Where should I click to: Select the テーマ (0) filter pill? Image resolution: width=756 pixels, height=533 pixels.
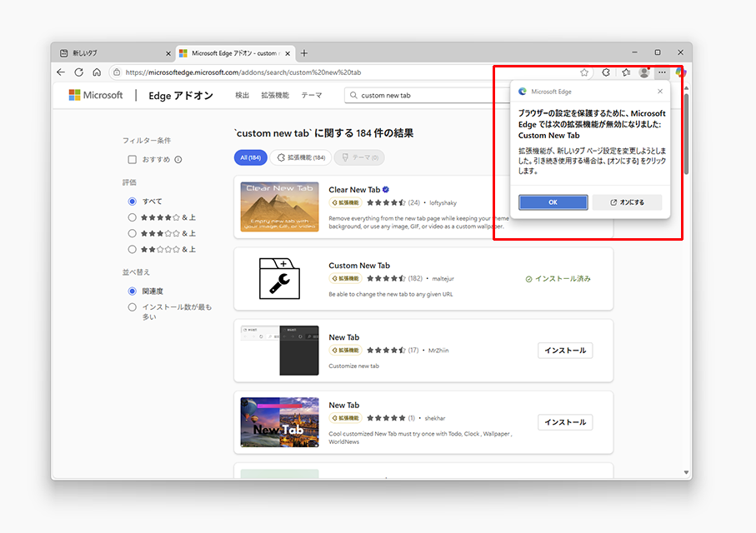point(359,157)
